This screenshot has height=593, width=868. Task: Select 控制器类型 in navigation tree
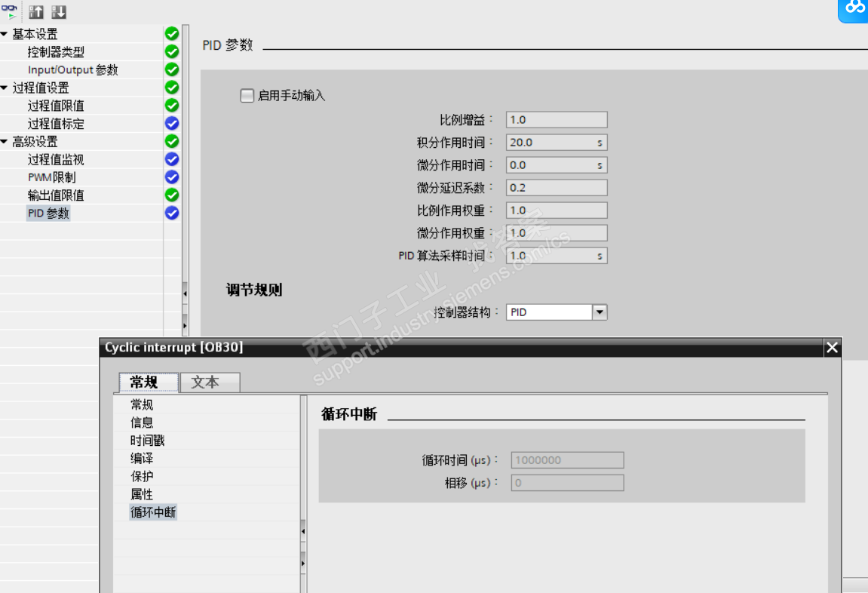pos(56,52)
